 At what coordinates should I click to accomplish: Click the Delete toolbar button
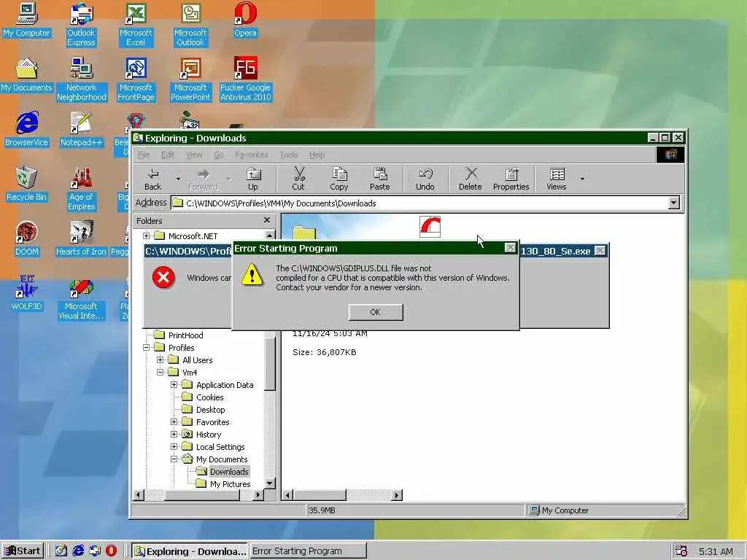click(x=471, y=179)
